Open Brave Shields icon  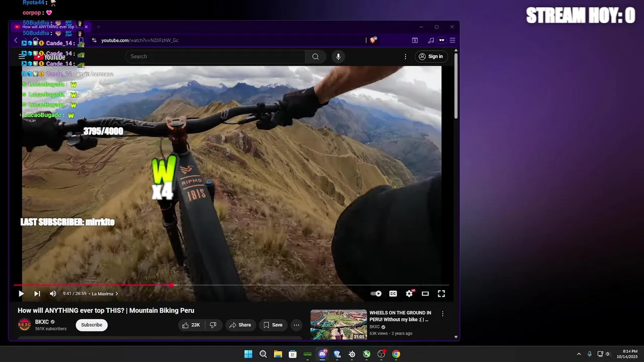(373, 40)
